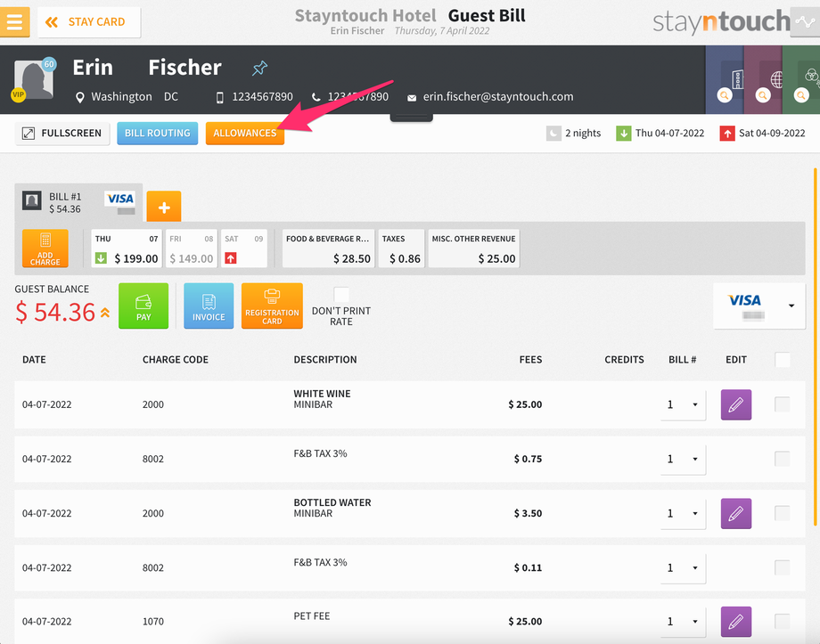
Task: Click the green arrival date arrow icon
Action: click(623, 134)
